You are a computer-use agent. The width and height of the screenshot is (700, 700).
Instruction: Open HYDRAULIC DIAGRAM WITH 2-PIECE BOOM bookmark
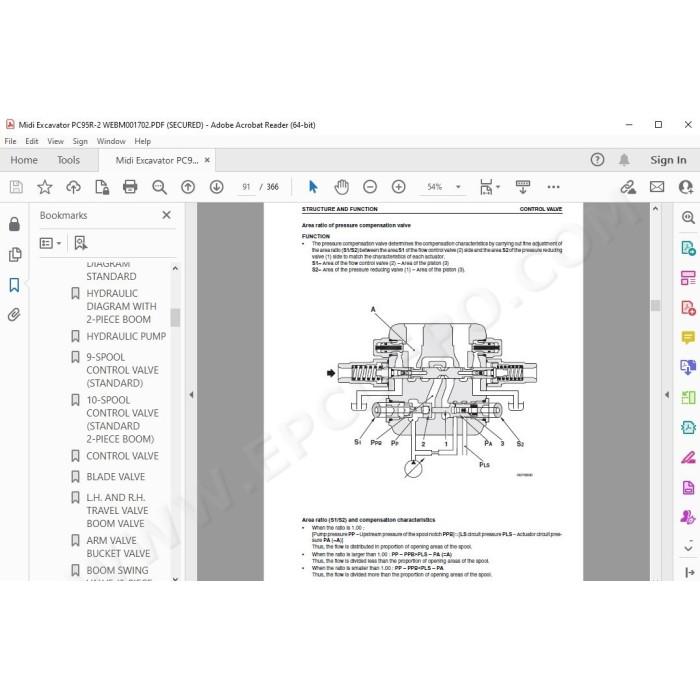tap(121, 306)
